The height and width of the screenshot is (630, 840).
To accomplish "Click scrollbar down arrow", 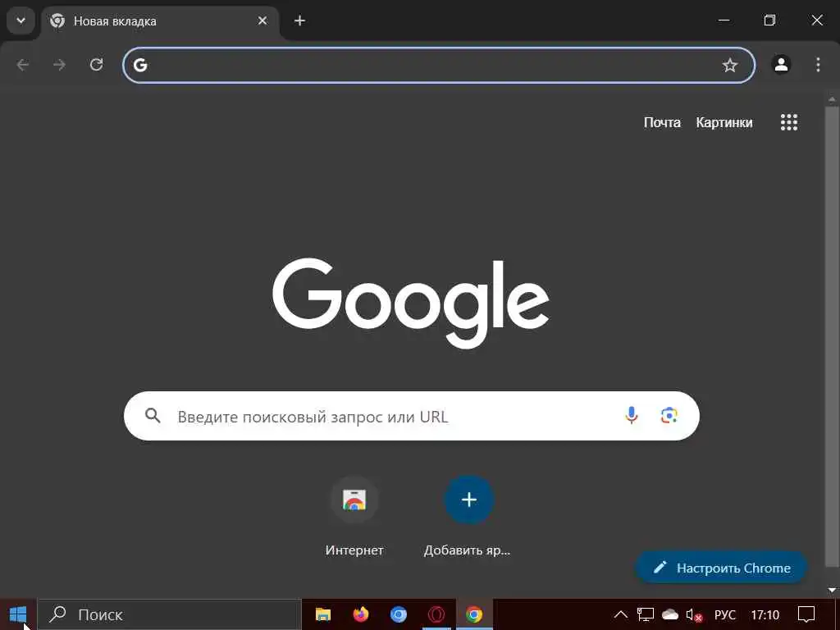I will [x=832, y=591].
